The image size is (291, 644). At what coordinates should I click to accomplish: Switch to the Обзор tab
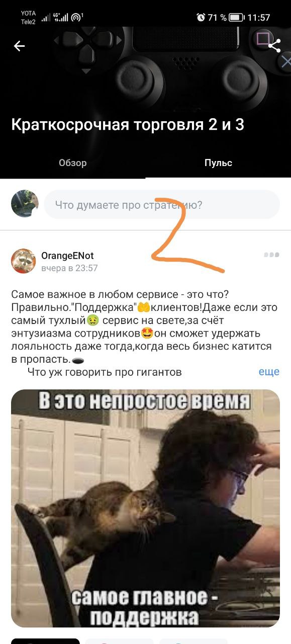click(73, 163)
